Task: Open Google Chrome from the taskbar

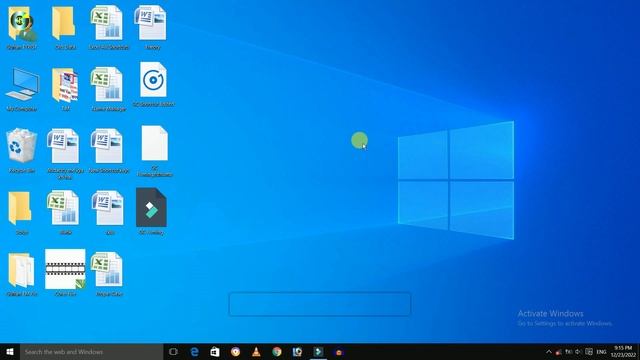Action: click(x=277, y=352)
